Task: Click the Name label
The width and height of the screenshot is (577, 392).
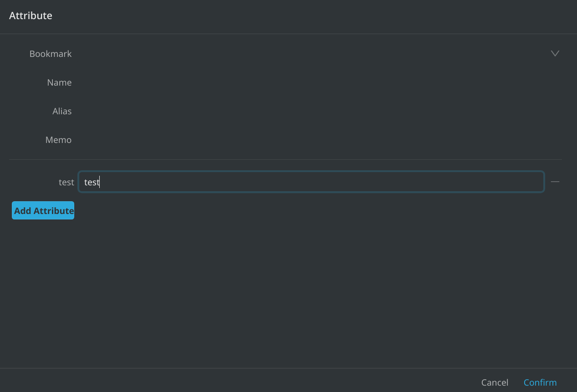Action: pyautogui.click(x=59, y=82)
